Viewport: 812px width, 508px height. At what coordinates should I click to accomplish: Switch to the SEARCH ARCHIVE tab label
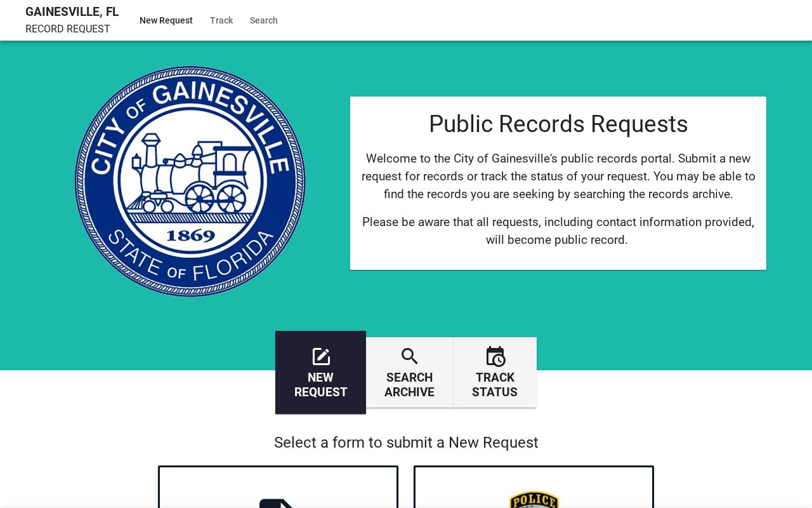click(x=409, y=385)
